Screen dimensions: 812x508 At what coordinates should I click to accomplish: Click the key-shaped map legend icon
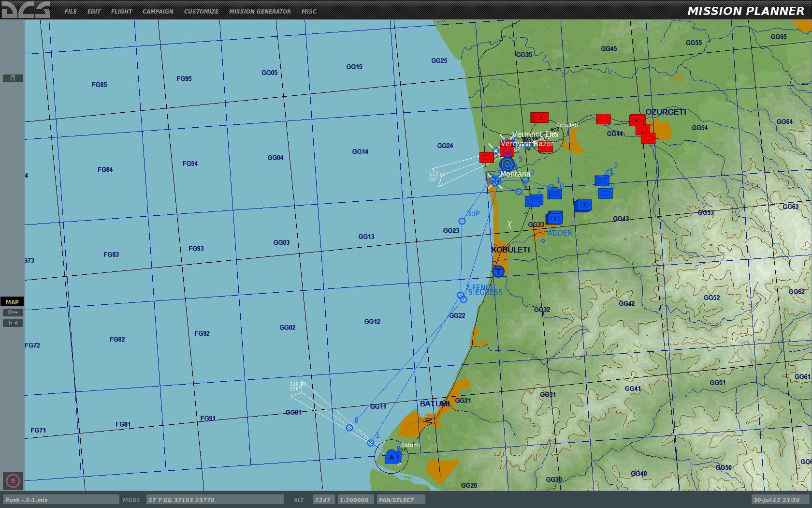[x=13, y=313]
